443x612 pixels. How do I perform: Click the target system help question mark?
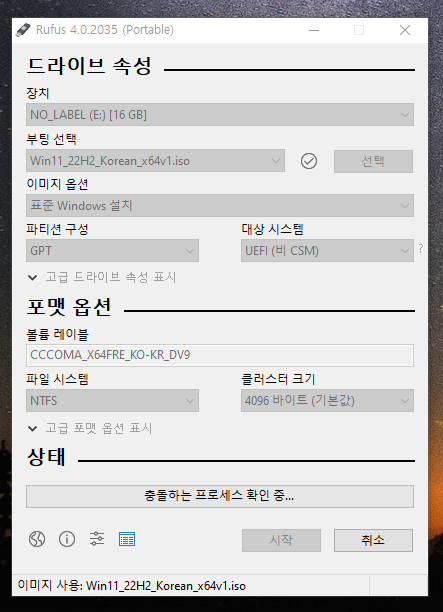(x=421, y=248)
